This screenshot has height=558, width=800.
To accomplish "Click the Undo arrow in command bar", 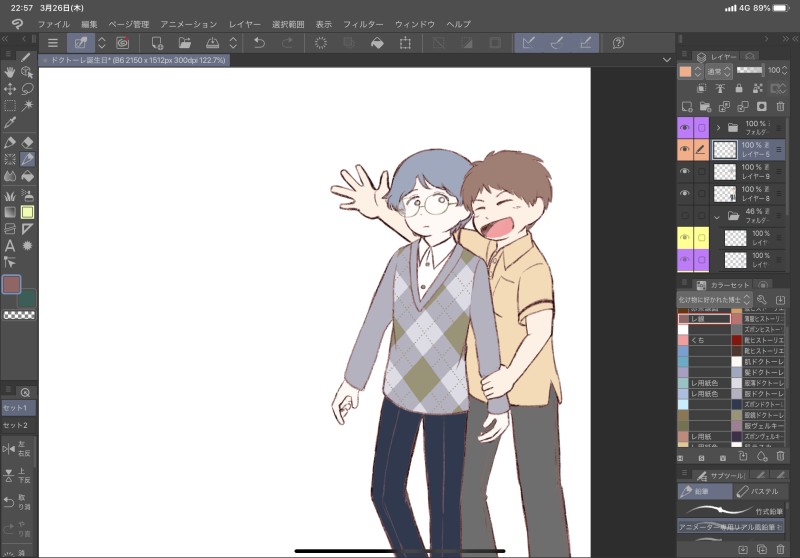I will coord(260,43).
